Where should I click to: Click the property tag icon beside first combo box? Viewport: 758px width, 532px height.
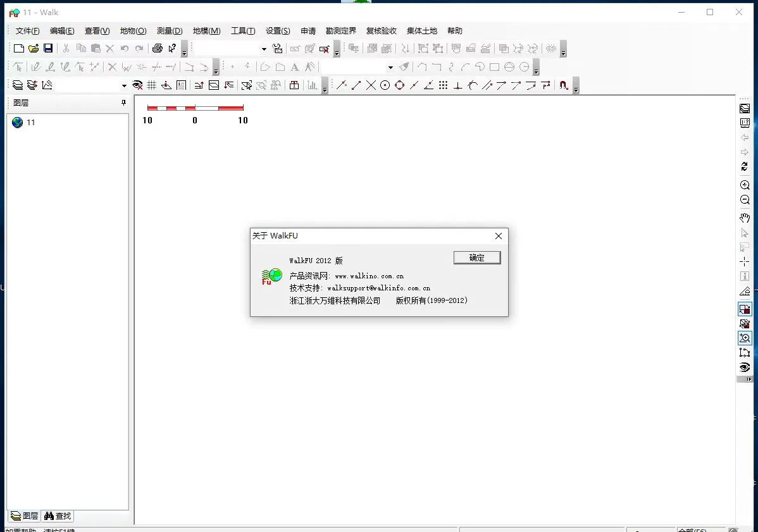point(277,48)
